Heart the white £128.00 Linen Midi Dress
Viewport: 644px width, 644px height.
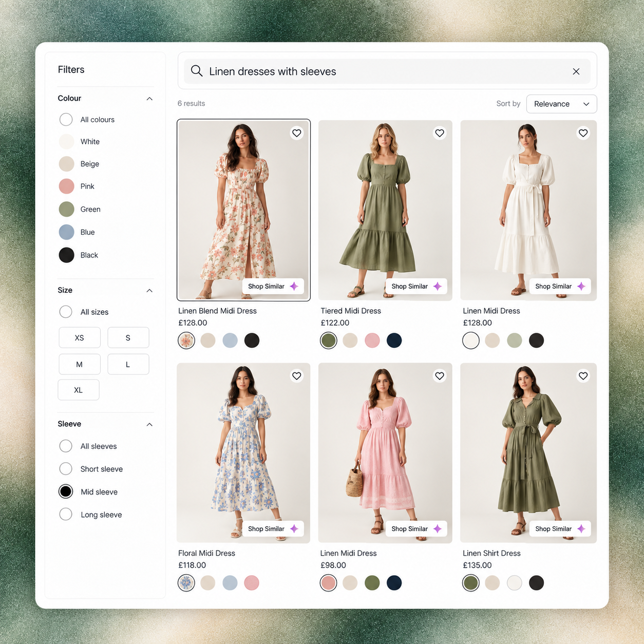[583, 133]
